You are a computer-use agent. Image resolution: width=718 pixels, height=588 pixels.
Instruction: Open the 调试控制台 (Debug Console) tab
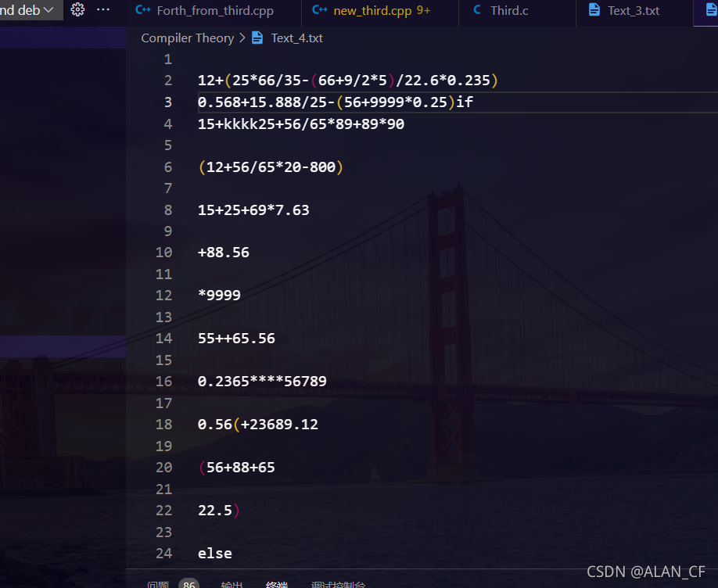(x=338, y=584)
